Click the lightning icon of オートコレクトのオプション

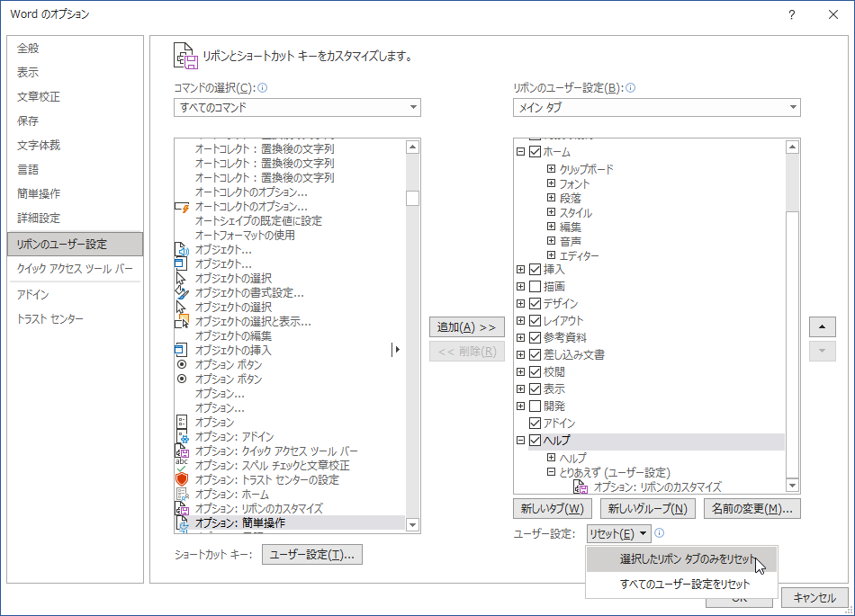182,207
